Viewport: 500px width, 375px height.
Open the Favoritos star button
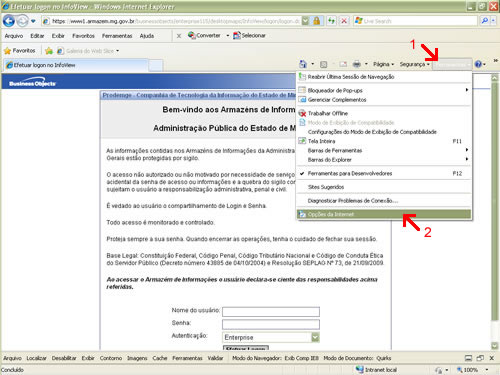19,51
